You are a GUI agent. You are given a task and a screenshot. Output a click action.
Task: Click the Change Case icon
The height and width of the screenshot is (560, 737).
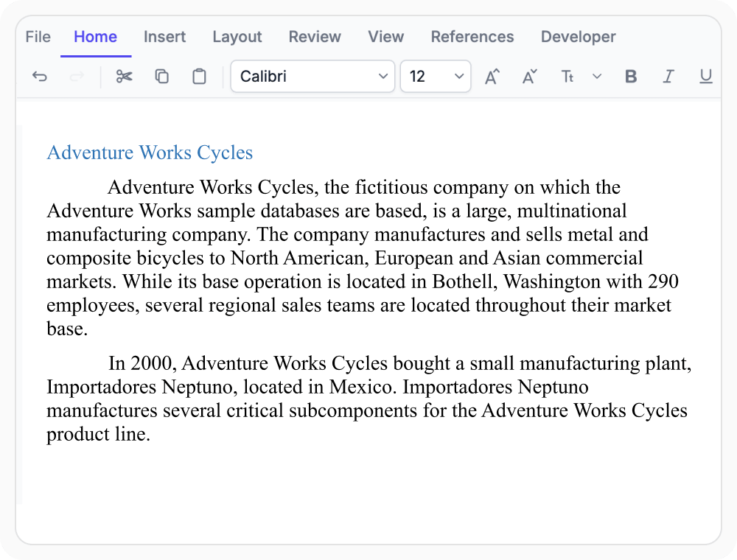567,76
